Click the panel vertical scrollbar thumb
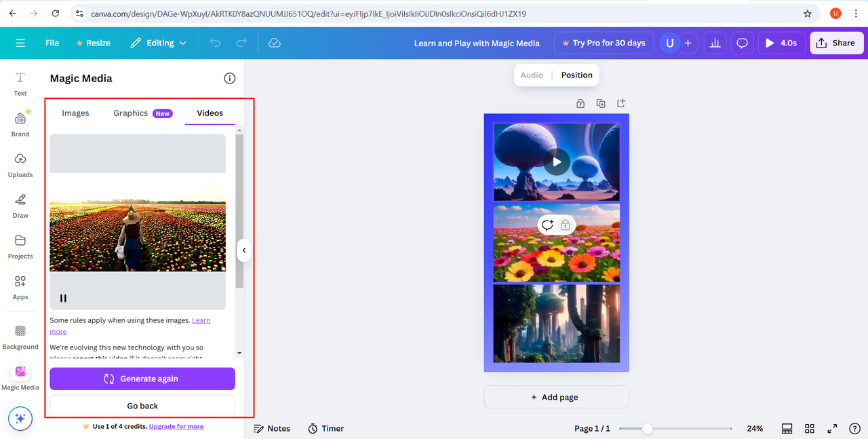 [239, 211]
